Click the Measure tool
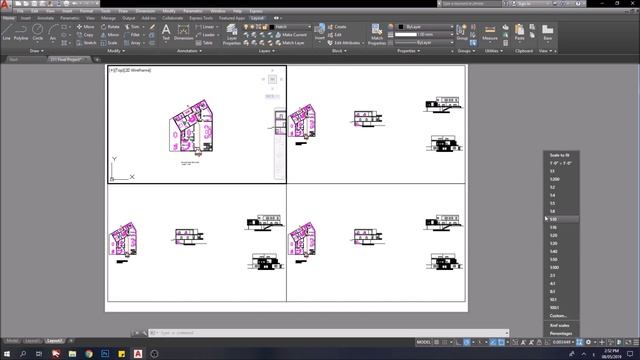The width and height of the screenshot is (640, 360). point(490,32)
